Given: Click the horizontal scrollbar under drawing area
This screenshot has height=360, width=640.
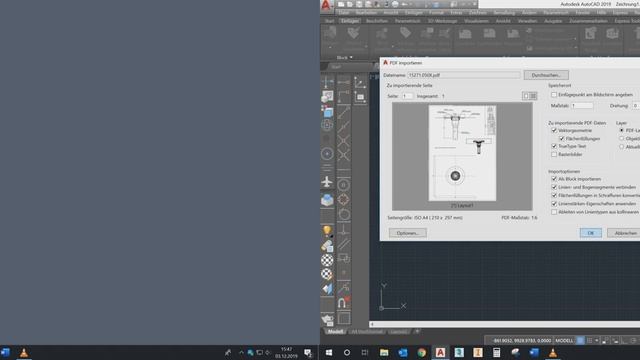Looking at the screenshot, I should (x=504, y=324).
